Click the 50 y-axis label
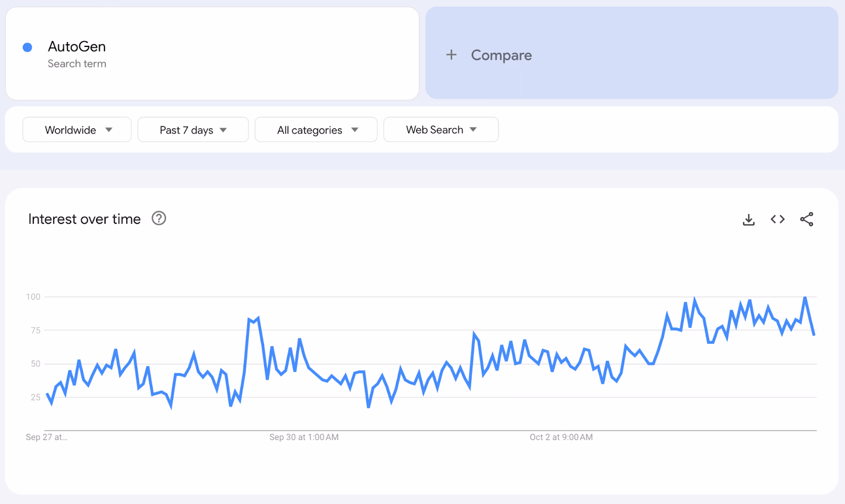 click(35, 364)
